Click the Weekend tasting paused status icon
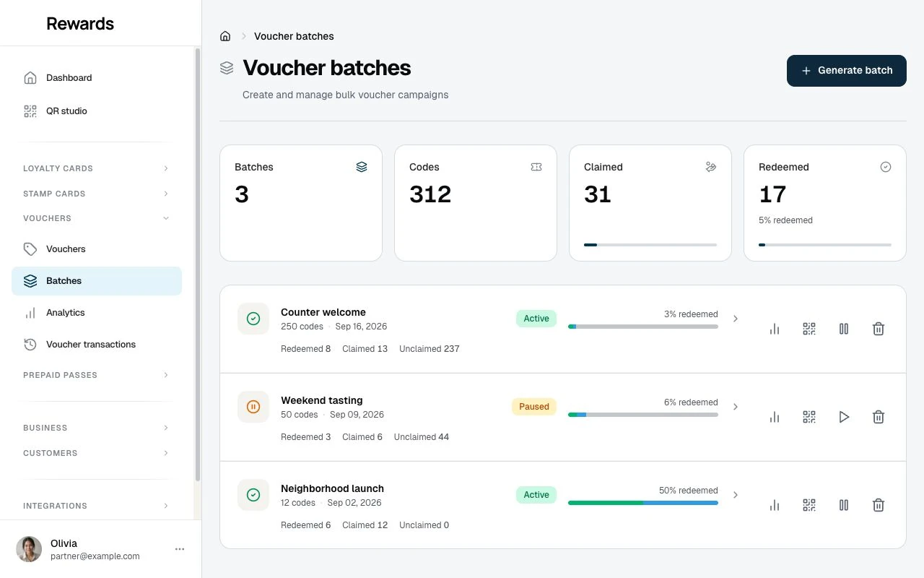Screen dimensions: 924x578 point(253,407)
